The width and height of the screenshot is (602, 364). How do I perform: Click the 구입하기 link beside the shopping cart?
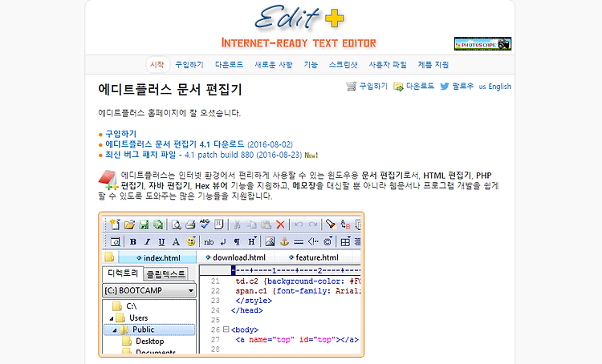pos(373,86)
